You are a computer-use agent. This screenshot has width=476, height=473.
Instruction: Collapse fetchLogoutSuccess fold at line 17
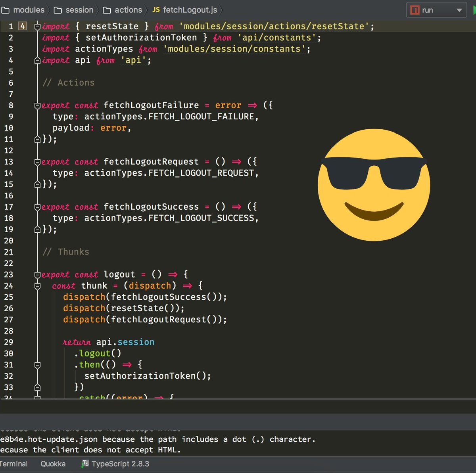(37, 207)
